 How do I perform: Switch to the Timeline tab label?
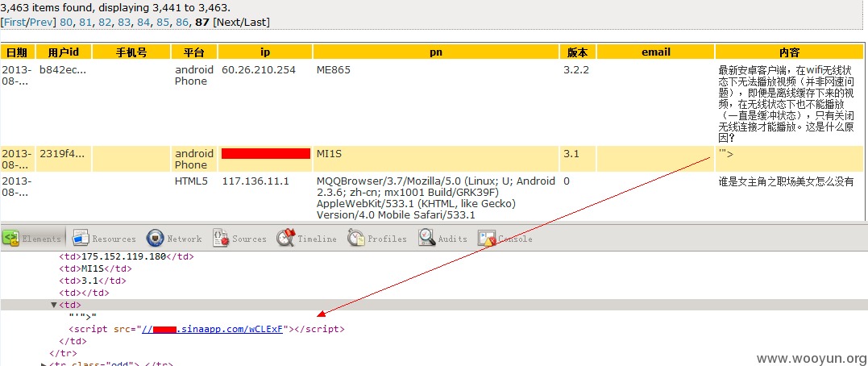click(x=317, y=239)
